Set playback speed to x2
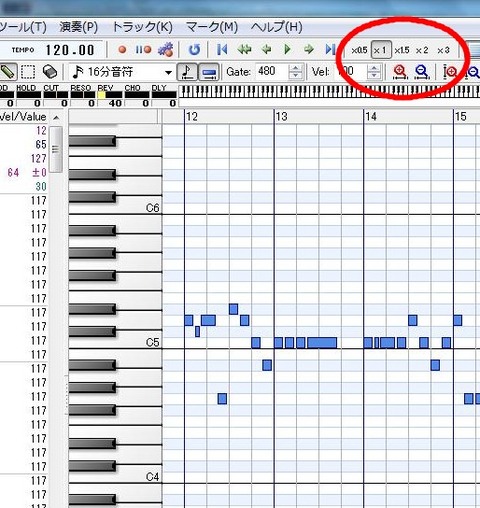The image size is (480, 508). click(422, 50)
